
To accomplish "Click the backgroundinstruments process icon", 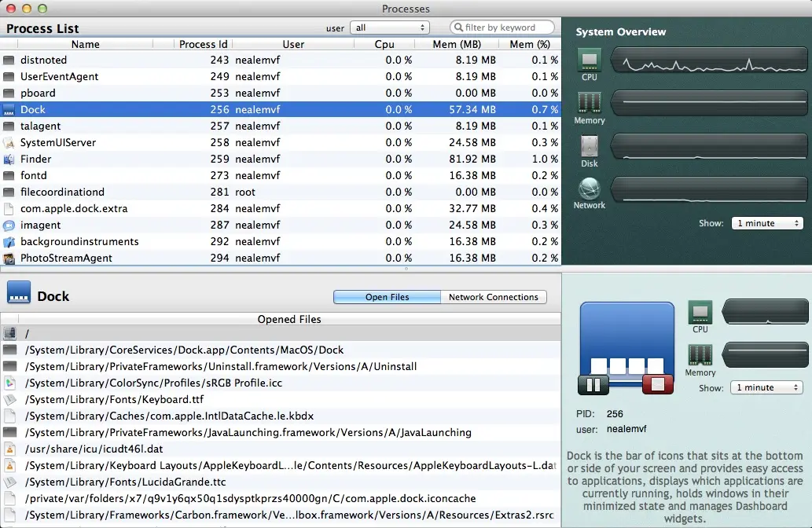I will pos(9,242).
